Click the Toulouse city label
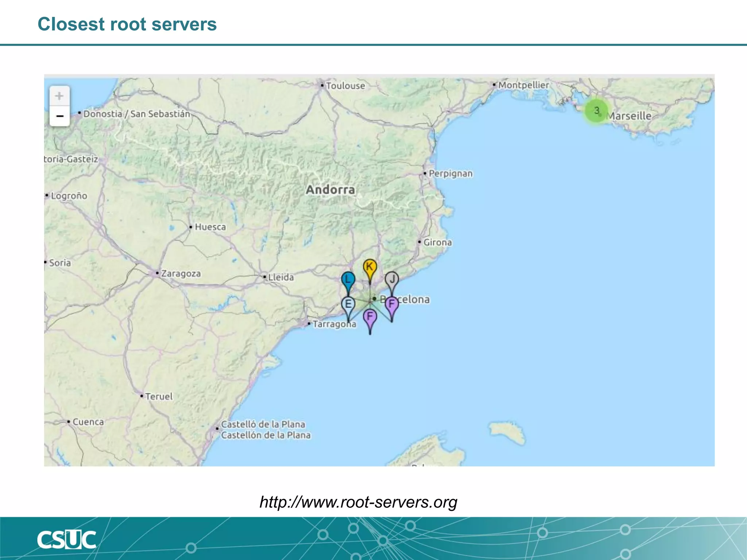This screenshot has height=560, width=747. coord(345,86)
